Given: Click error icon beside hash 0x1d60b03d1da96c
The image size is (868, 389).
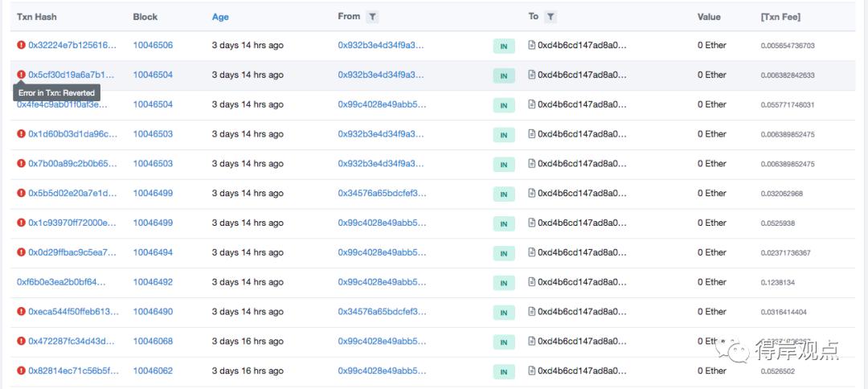Looking at the screenshot, I should coord(21,134).
